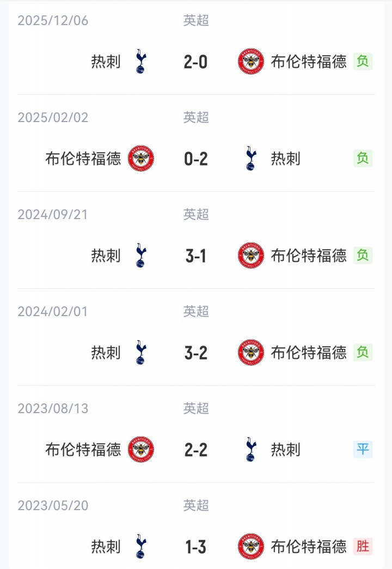This screenshot has width=392, height=569.
Task: Select 英超 league label above 2024/09/21 match
Action: click(x=196, y=214)
